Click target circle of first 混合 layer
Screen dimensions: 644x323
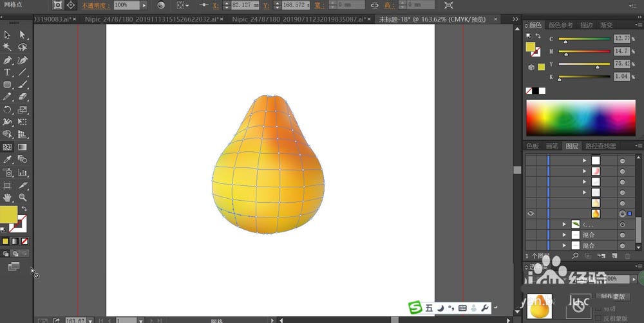pos(622,235)
